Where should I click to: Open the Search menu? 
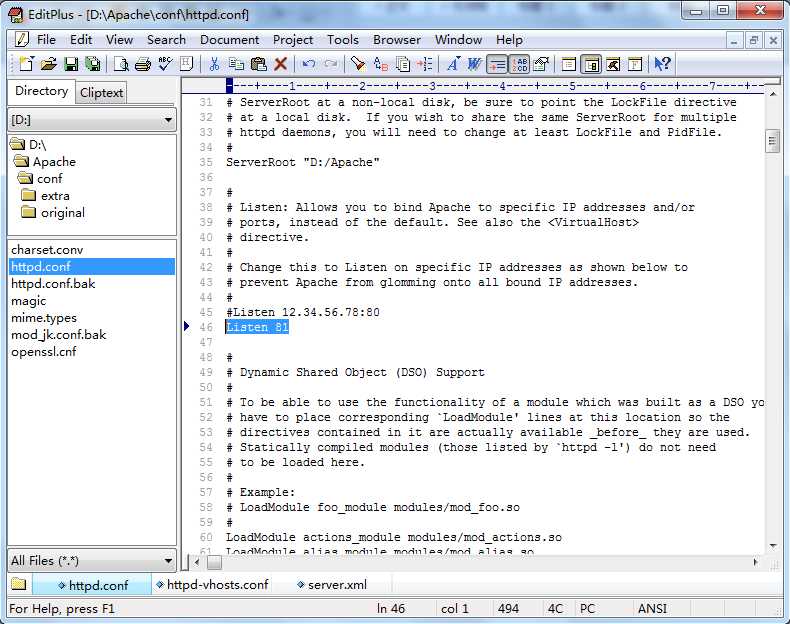click(166, 39)
